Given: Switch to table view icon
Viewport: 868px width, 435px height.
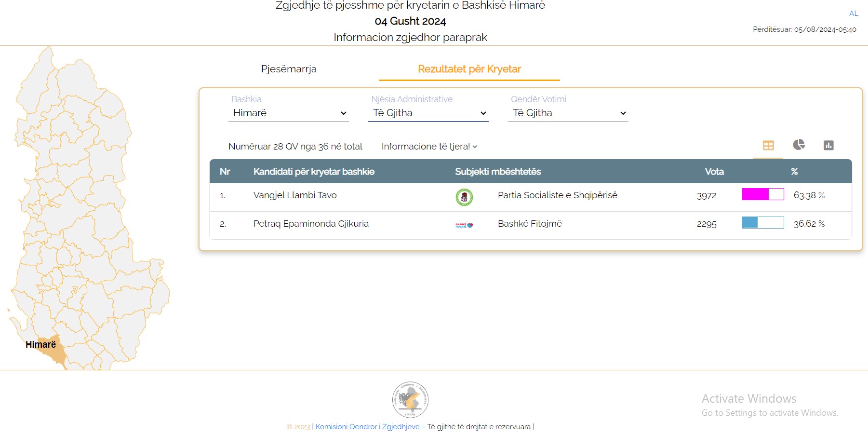Looking at the screenshot, I should click(x=768, y=145).
